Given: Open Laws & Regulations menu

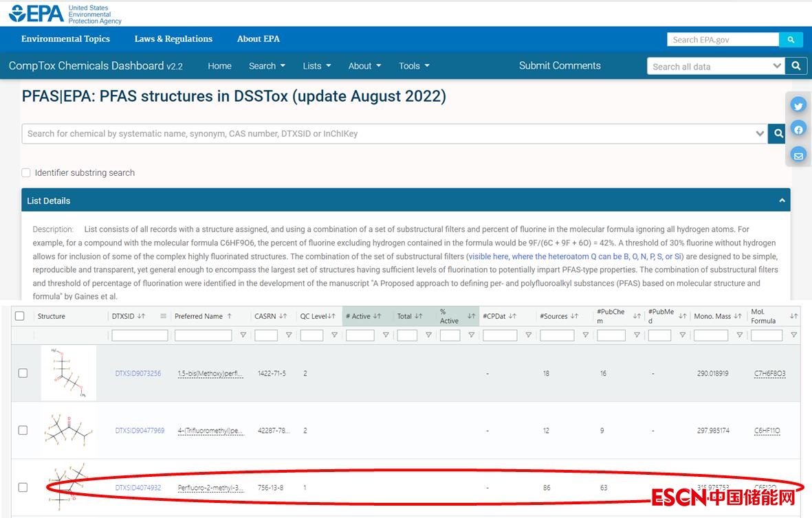Looking at the screenshot, I should (x=173, y=39).
